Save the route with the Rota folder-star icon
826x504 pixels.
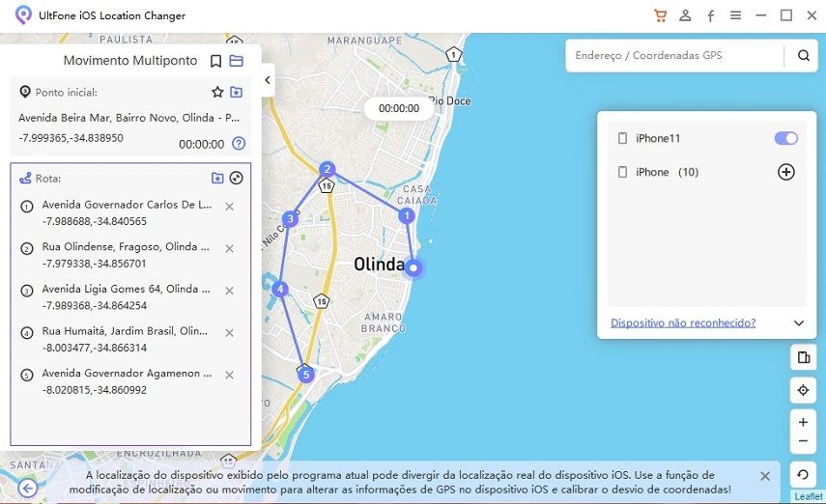(217, 178)
